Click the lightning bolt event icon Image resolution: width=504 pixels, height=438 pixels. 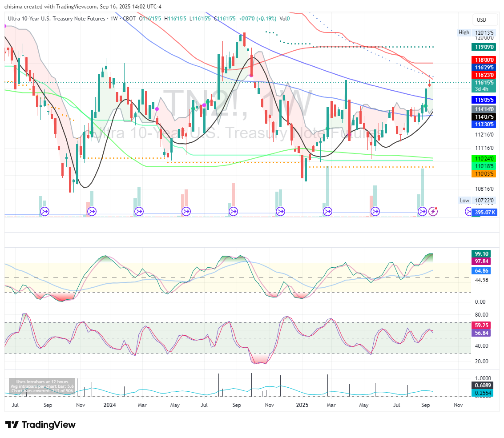click(433, 211)
